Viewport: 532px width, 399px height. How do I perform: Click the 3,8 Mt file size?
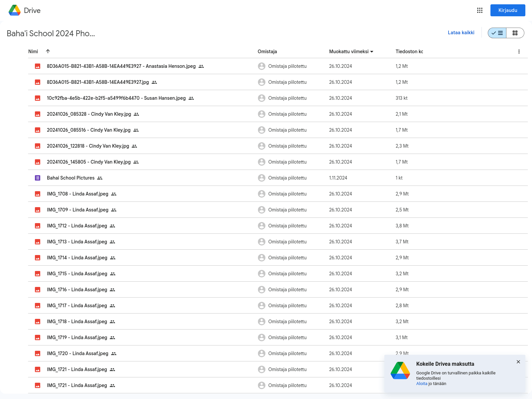(x=402, y=226)
